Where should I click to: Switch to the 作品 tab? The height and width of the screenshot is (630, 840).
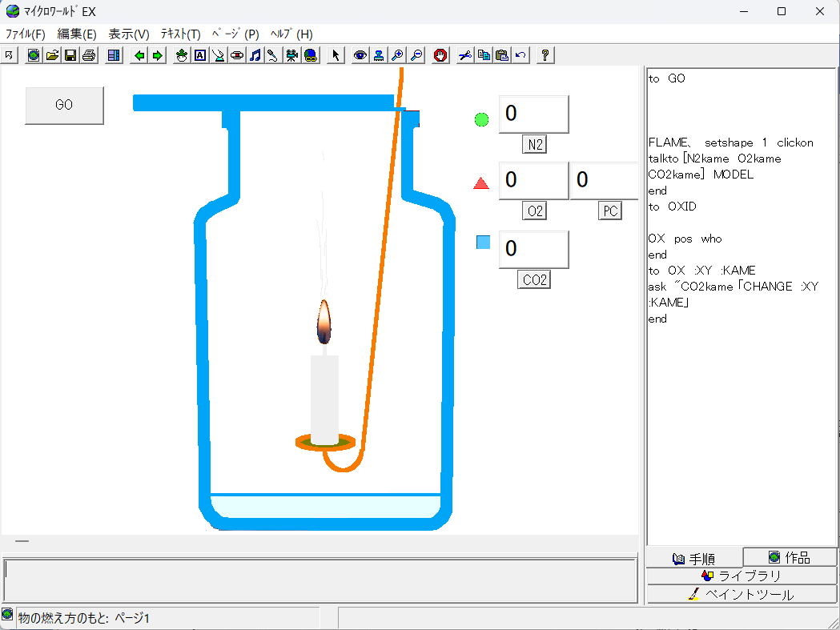(790, 558)
